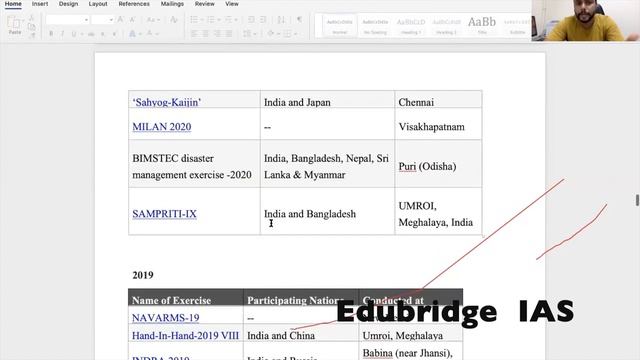Click the '2019' heading text
640x360 pixels.
[143, 275]
